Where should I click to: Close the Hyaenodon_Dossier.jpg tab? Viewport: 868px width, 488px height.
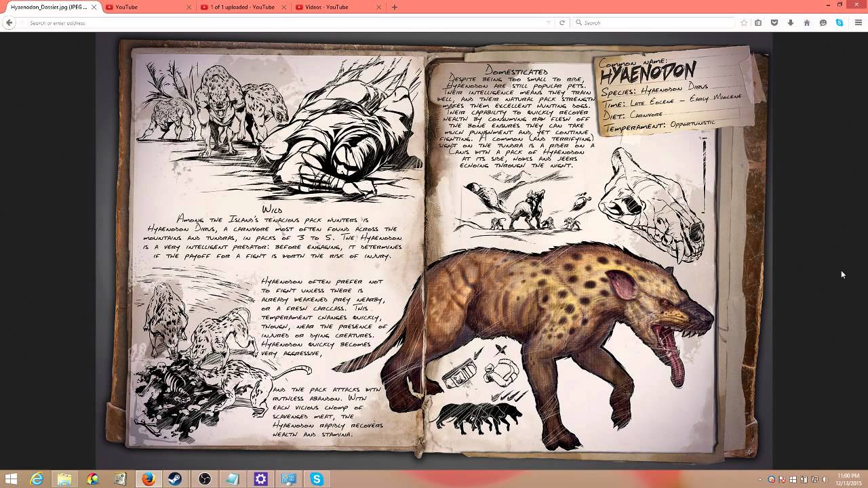pos(94,7)
